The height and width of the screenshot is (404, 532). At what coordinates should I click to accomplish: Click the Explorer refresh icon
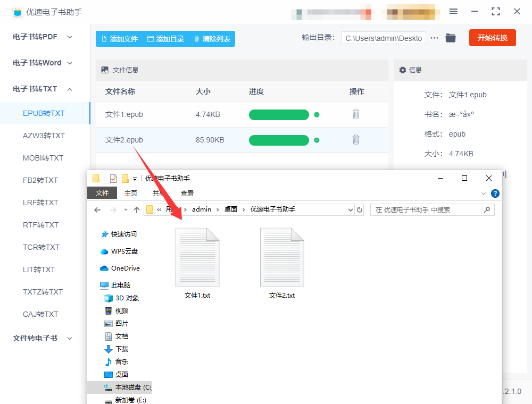coord(360,210)
